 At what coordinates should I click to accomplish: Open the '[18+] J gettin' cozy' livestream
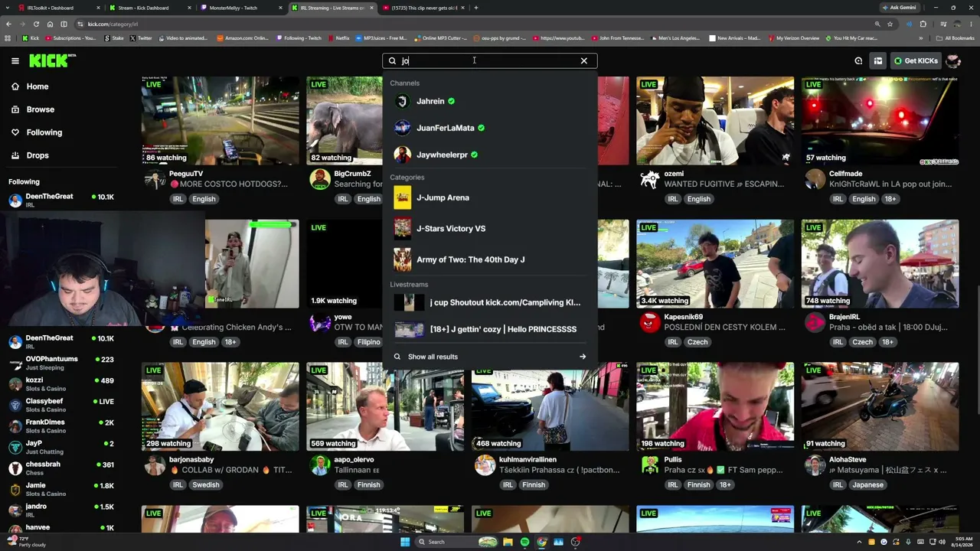(490, 329)
